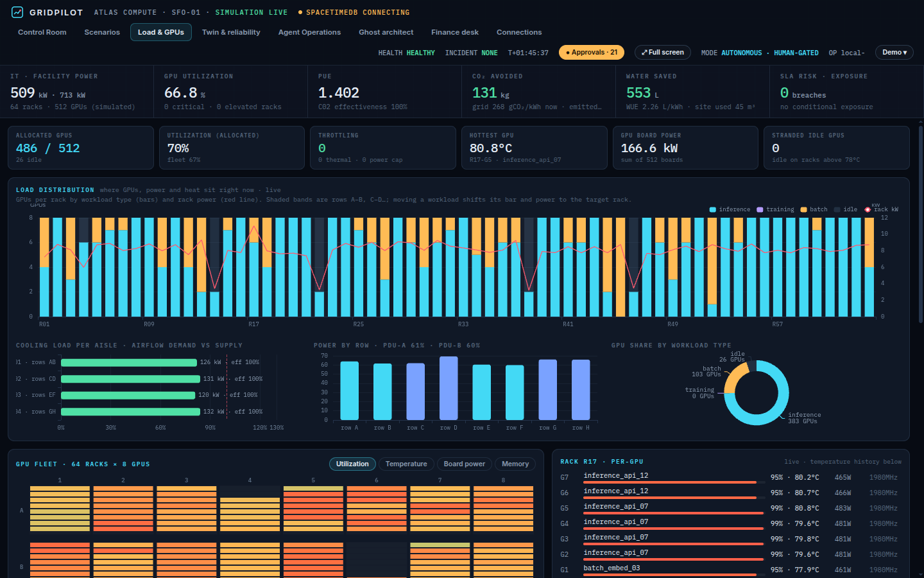
Task: Click the Hottest GPU card
Action: (x=535, y=148)
